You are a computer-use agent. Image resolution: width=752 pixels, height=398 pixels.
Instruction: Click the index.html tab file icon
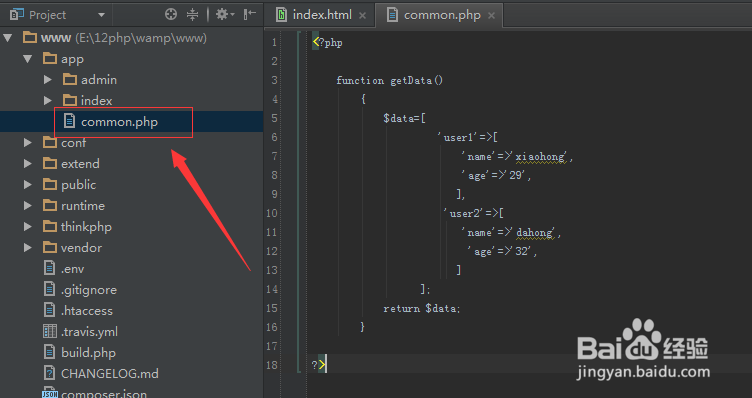pos(282,14)
